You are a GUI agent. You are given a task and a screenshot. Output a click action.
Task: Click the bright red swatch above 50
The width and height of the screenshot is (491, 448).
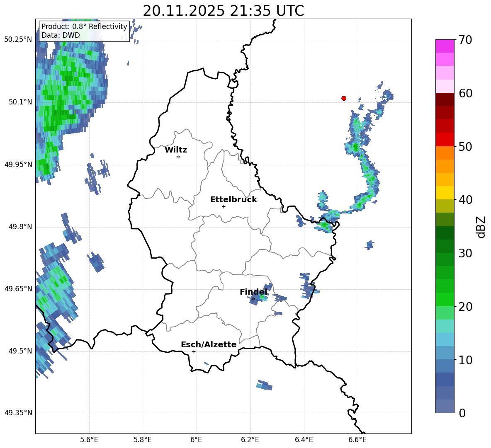click(x=445, y=140)
